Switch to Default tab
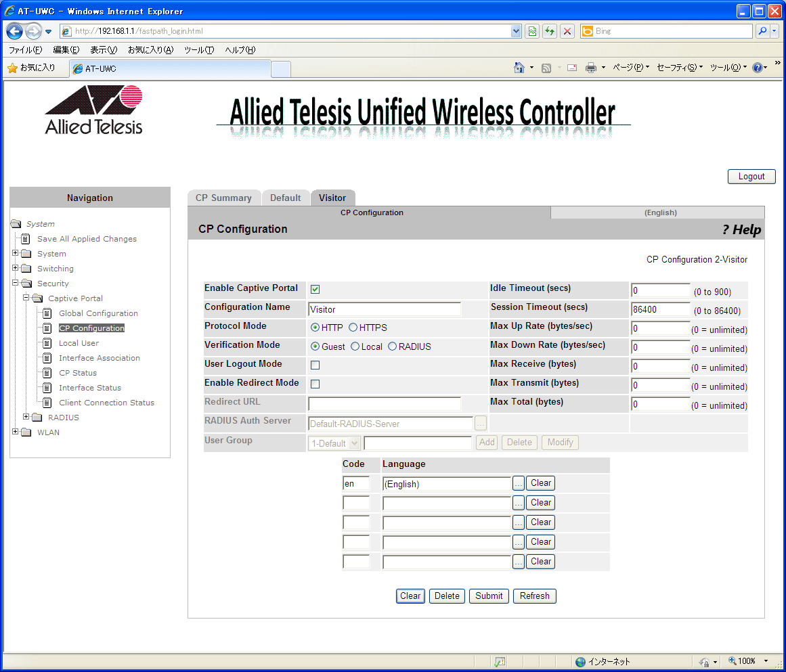Image resolution: width=786 pixels, height=672 pixels. pos(285,198)
